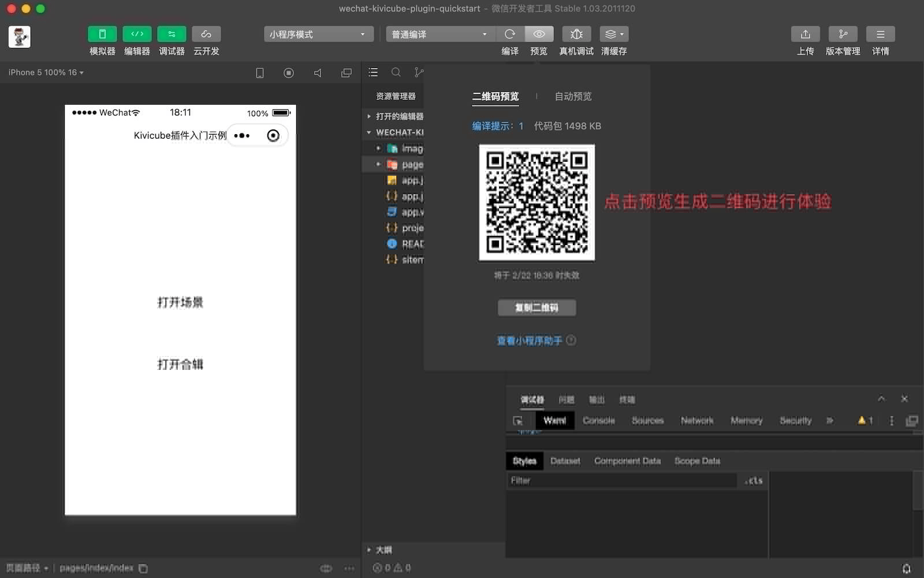This screenshot has height=578, width=924.
Task: Switch to the 自动预览 tab
Action: (572, 97)
